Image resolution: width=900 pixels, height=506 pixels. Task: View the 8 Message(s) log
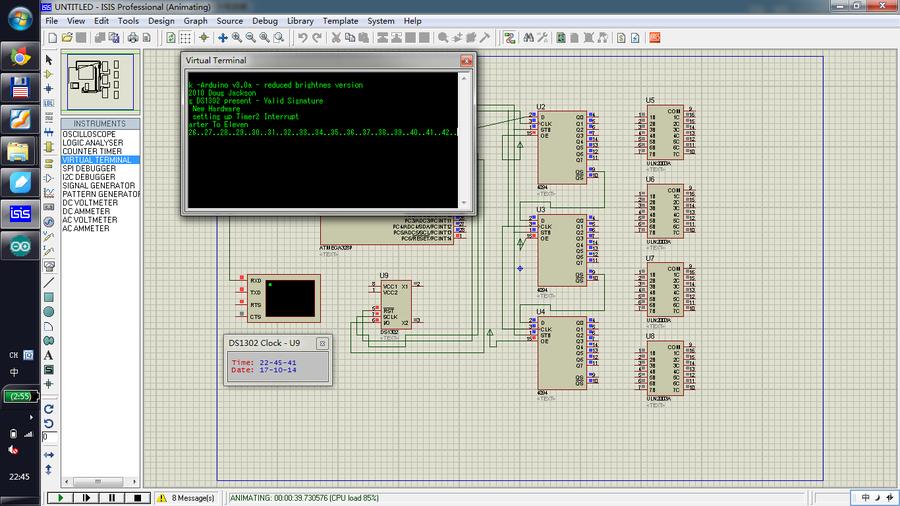[187, 498]
